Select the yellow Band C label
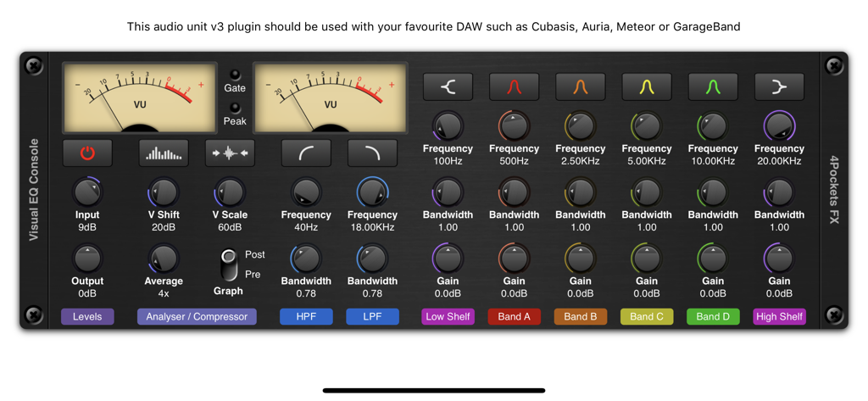Viewport: 868px width, 401px height. (x=647, y=317)
